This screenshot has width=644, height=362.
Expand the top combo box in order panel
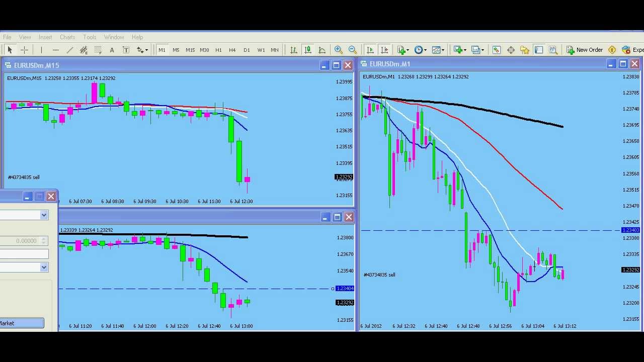pyautogui.click(x=44, y=215)
